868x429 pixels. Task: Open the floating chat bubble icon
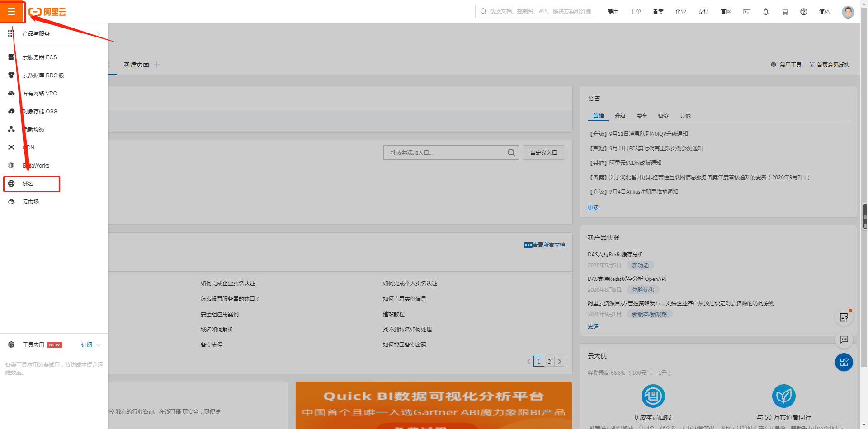844,340
